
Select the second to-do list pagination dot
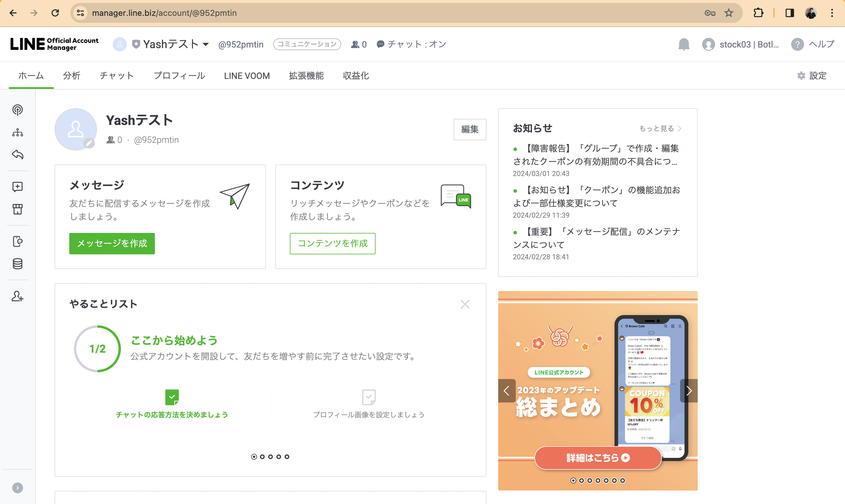click(262, 457)
